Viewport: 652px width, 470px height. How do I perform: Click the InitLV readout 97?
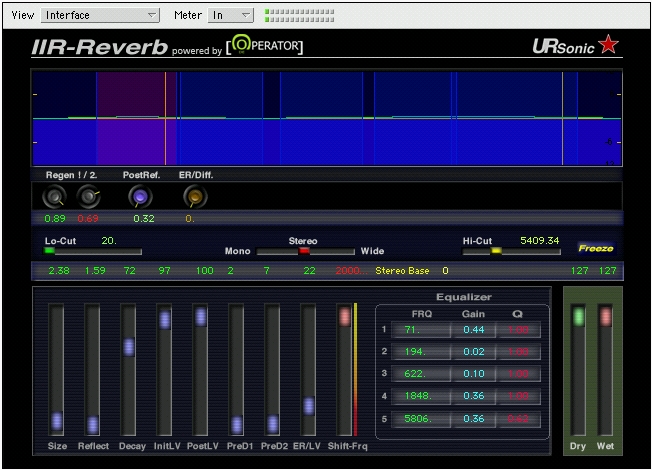tap(165, 271)
